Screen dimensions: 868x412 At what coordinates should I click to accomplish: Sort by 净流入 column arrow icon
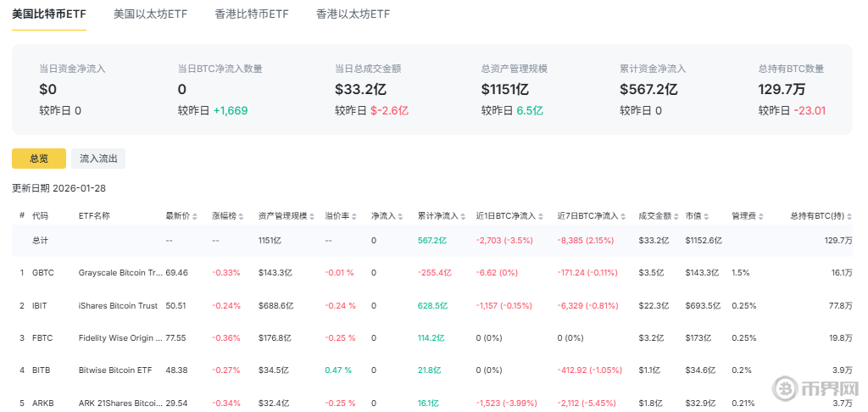click(x=401, y=216)
